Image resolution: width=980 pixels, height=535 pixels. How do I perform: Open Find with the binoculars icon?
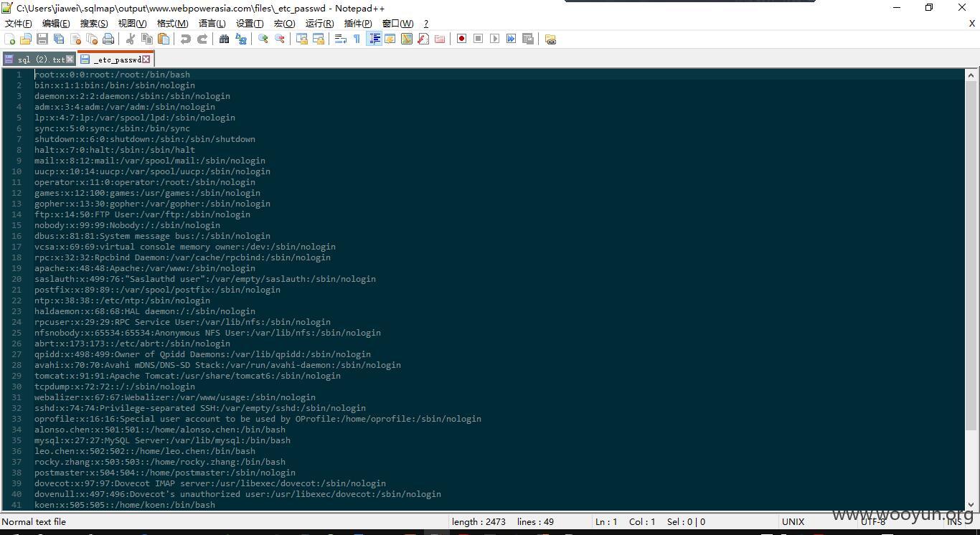tap(224, 39)
